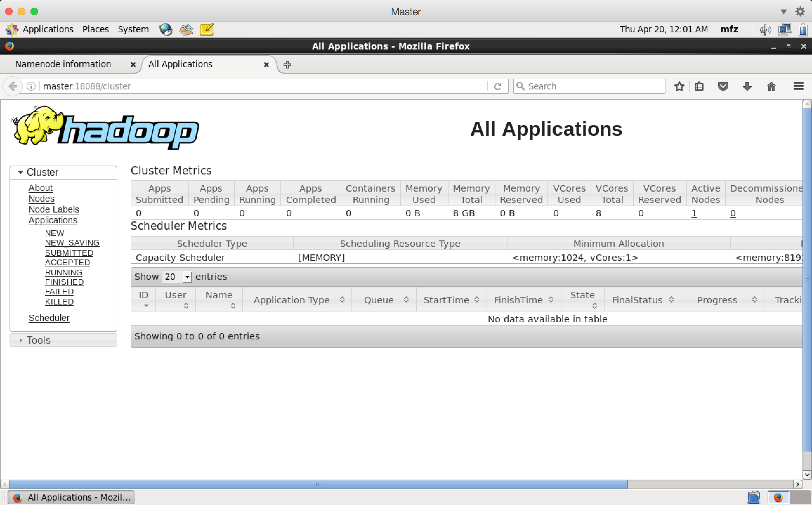Image resolution: width=812 pixels, height=505 pixels.
Task: Open new tab with plus icon
Action: click(287, 65)
